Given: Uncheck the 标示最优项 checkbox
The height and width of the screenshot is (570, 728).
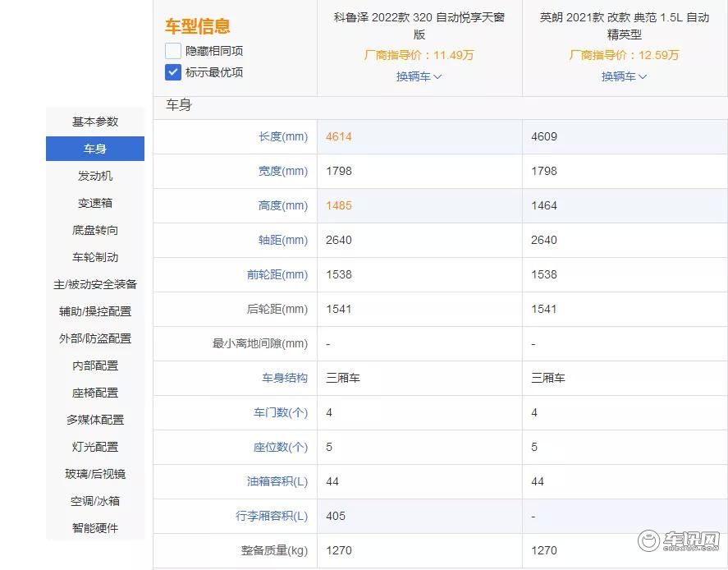Looking at the screenshot, I should pyautogui.click(x=172, y=72).
